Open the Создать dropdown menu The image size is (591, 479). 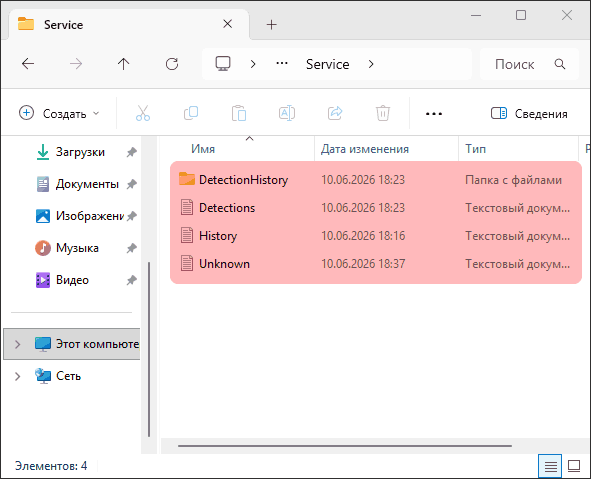59,113
